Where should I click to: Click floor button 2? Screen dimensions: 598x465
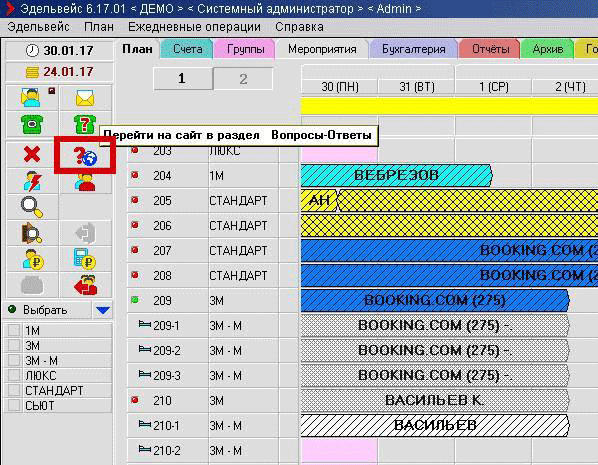(x=243, y=79)
